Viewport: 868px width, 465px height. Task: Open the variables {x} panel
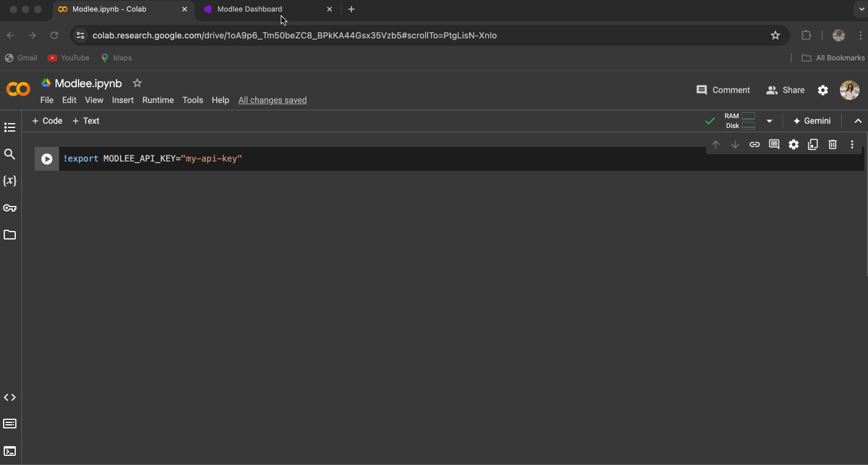pos(10,181)
